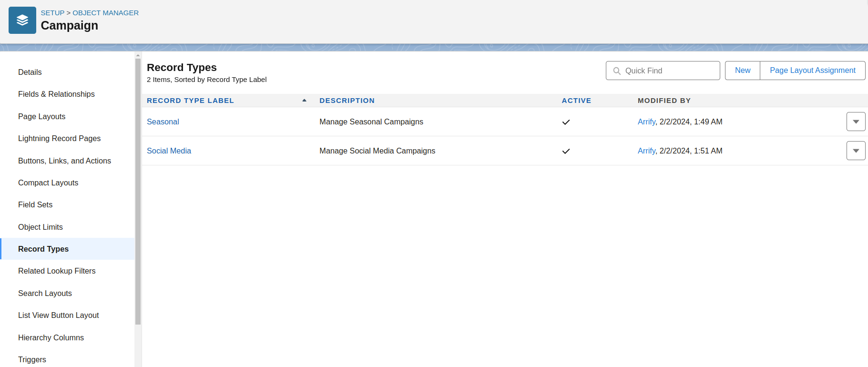
Task: Sort by the Active column header
Action: pyautogui.click(x=576, y=101)
